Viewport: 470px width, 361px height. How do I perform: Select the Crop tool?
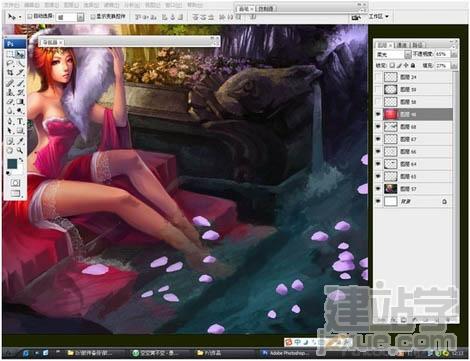[x=10, y=72]
